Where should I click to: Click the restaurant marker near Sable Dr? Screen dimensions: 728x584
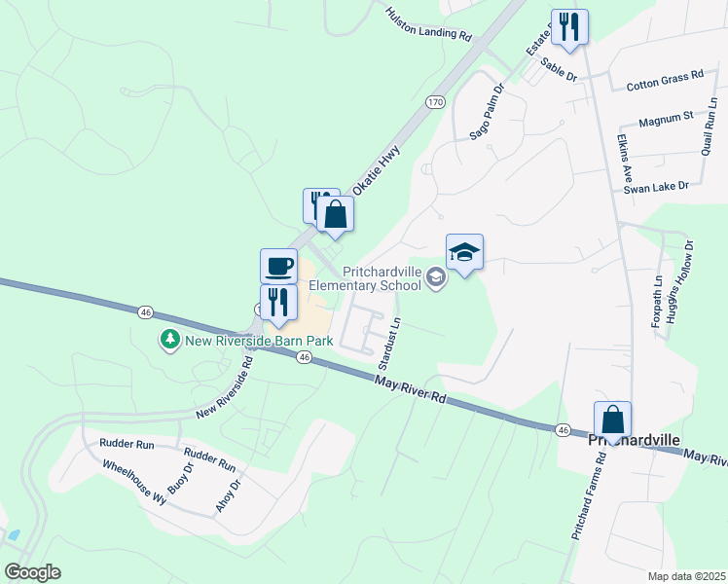pyautogui.click(x=569, y=28)
